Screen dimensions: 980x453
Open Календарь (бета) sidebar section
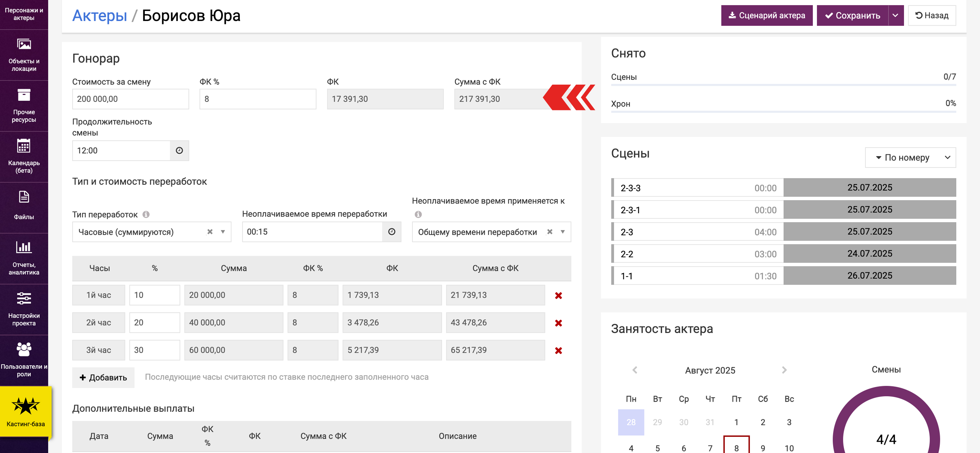pyautogui.click(x=24, y=157)
